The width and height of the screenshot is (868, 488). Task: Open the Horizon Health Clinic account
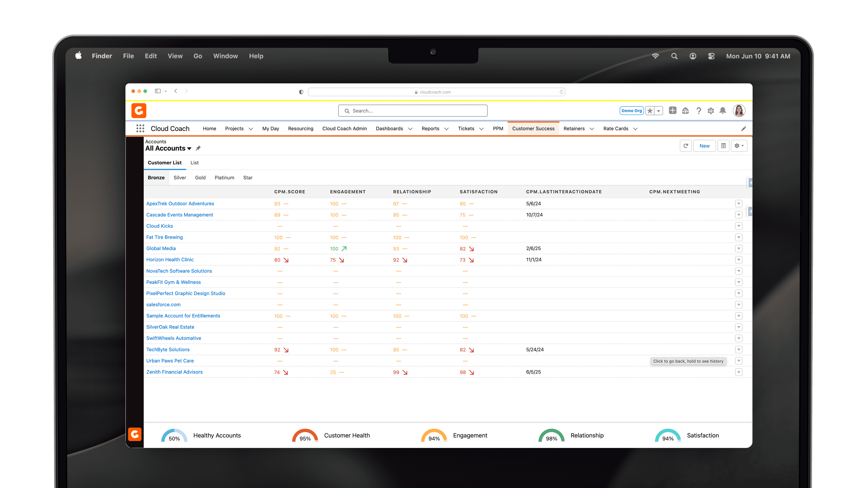170,260
